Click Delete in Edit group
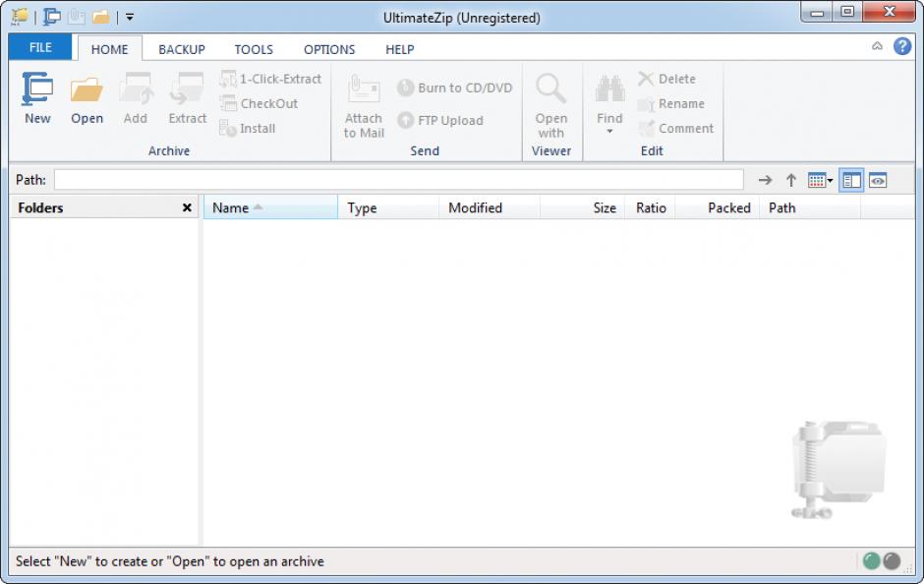Viewport: 924px width, 584px height. [666, 79]
